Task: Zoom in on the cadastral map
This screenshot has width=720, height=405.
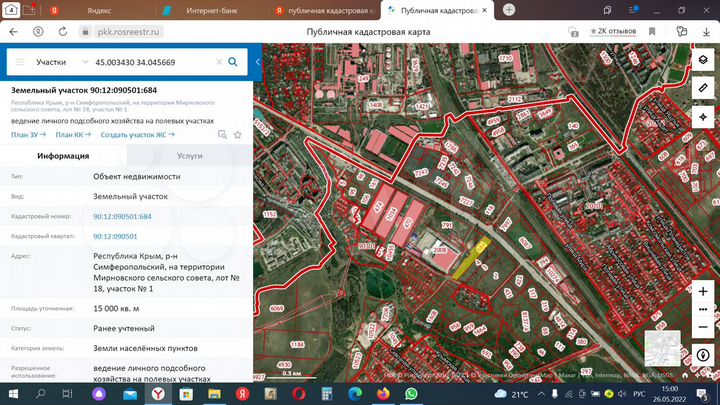Action: click(703, 291)
